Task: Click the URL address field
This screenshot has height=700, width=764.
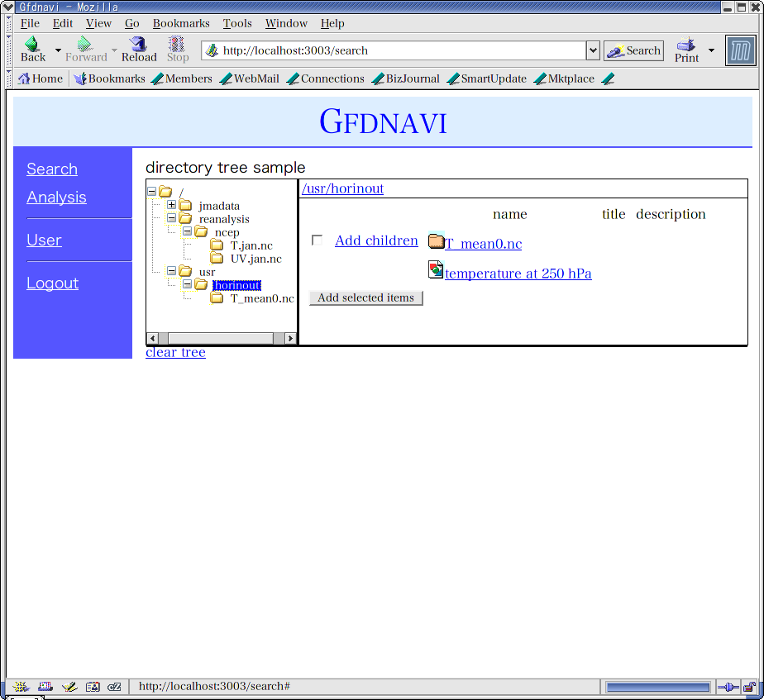Action: click(394, 50)
